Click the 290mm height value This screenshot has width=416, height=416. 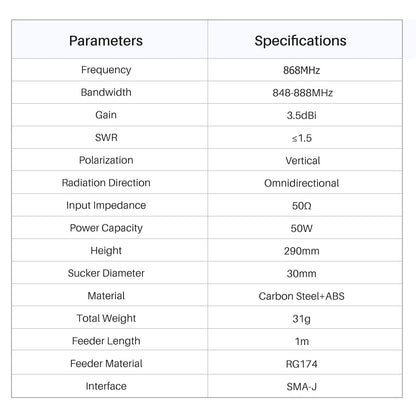click(x=301, y=251)
